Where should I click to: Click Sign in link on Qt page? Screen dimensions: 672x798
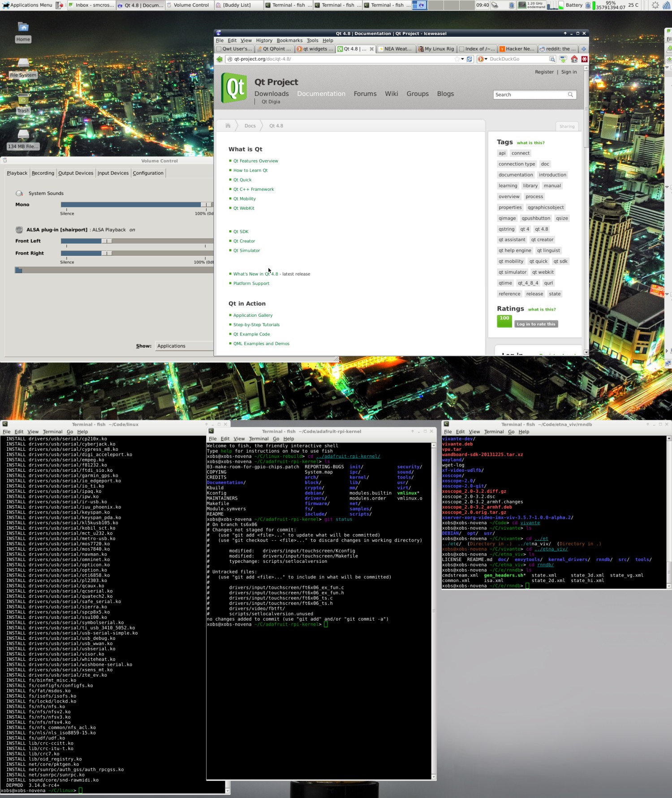click(569, 72)
